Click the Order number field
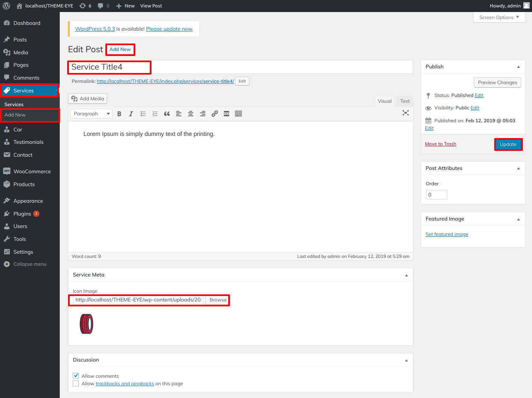532x398 pixels. point(436,195)
